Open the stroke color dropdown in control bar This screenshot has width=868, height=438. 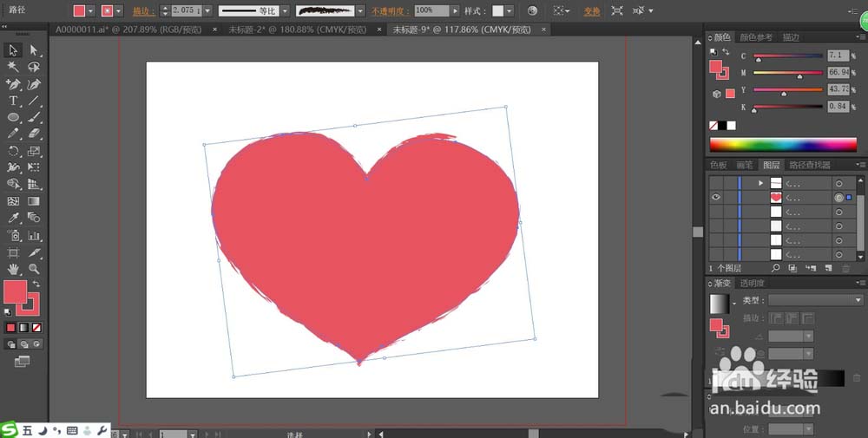[x=118, y=10]
